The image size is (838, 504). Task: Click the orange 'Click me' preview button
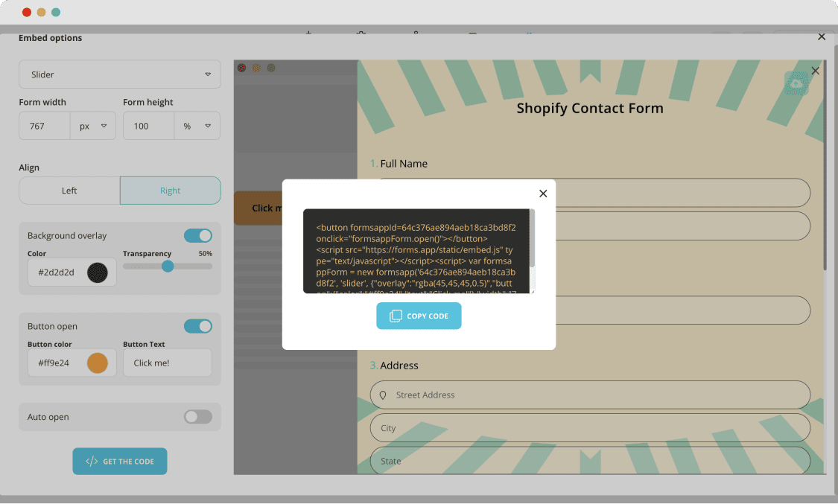pyautogui.click(x=258, y=208)
